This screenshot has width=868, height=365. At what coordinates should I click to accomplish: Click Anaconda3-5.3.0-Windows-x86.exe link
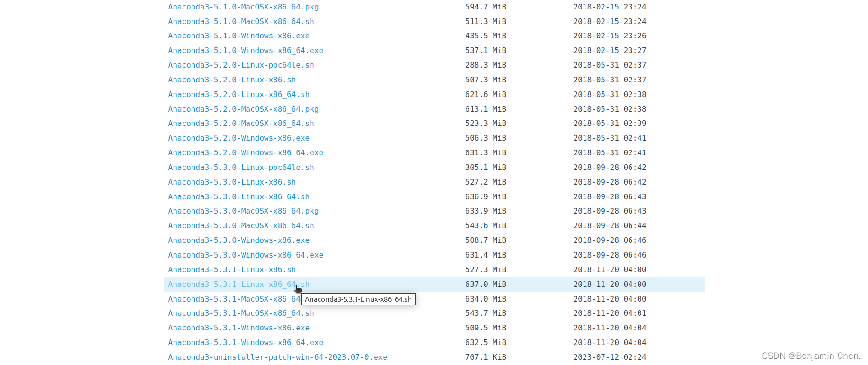tap(238, 240)
